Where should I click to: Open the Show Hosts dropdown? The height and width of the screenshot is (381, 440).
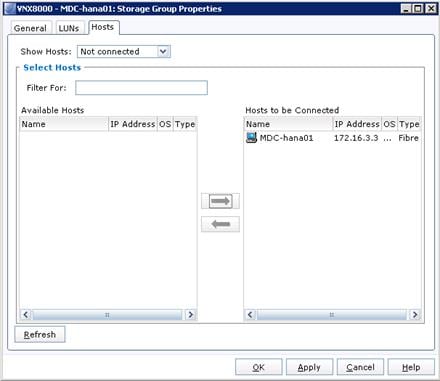click(124, 52)
